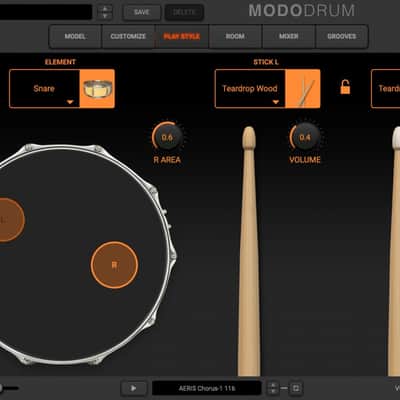Open the GROOVES tab
Screen dimensions: 400x400
coord(342,36)
